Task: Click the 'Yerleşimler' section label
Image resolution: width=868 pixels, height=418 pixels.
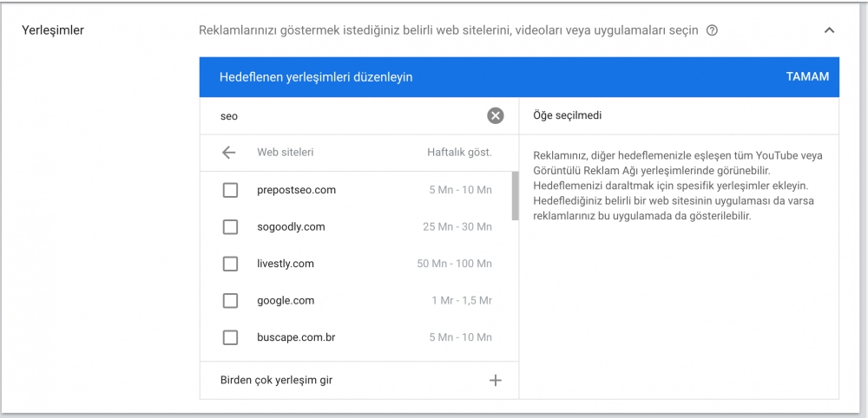Action: tap(53, 30)
